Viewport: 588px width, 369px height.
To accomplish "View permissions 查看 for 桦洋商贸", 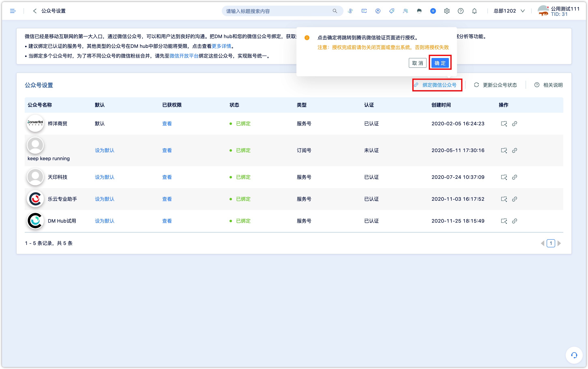I will click(x=167, y=124).
